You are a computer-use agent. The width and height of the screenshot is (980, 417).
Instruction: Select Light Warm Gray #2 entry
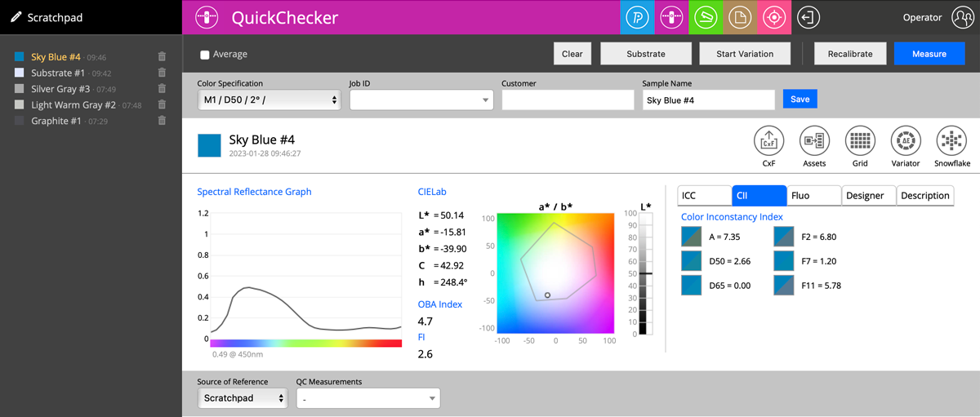pos(73,104)
